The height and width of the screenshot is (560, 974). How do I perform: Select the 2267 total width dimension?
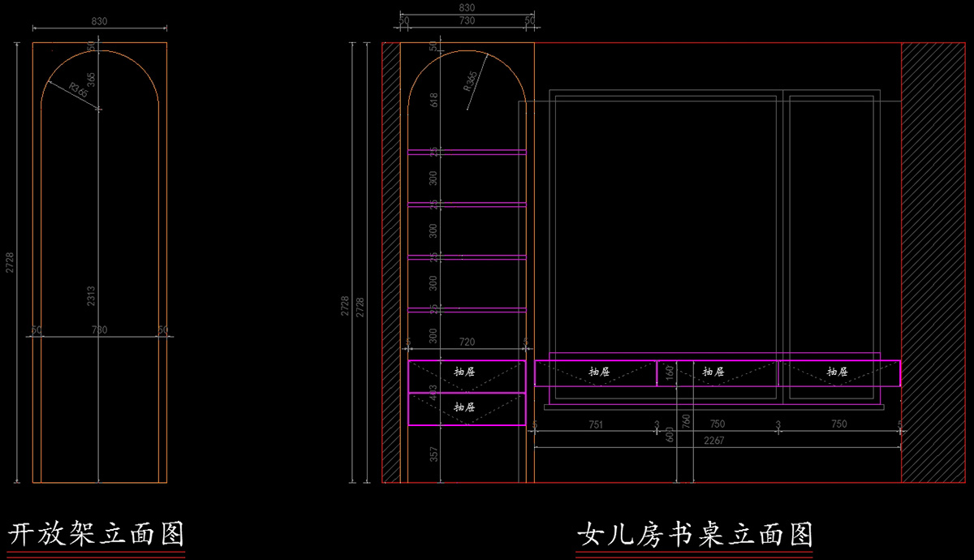point(714,440)
